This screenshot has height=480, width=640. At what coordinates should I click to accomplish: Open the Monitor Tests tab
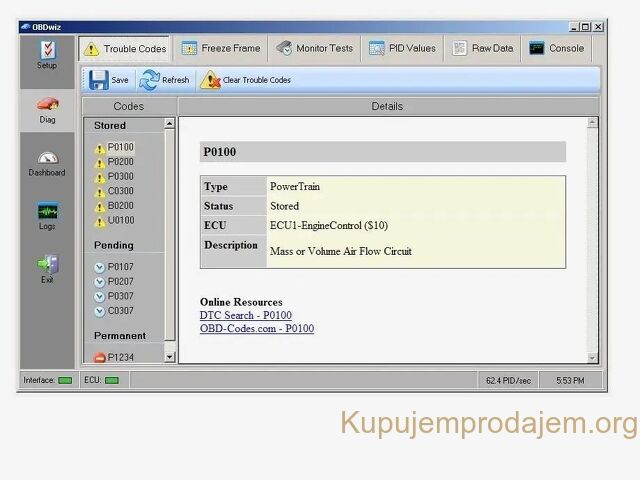click(314, 48)
